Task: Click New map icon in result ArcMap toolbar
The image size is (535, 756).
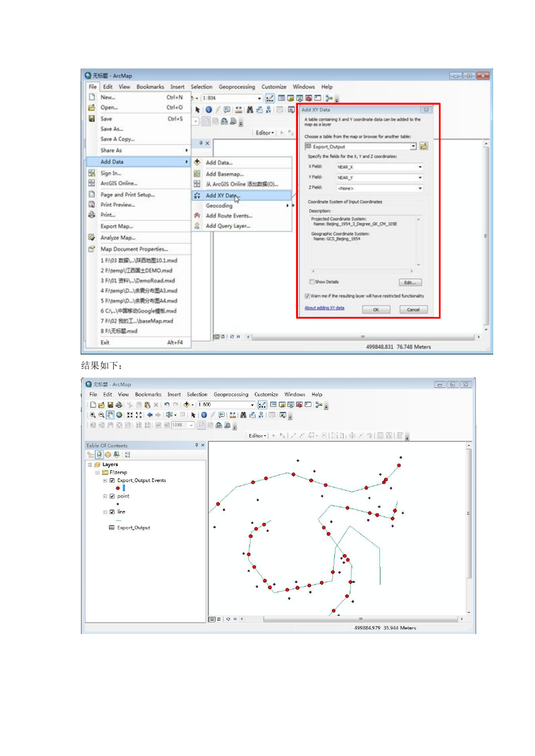Action: coord(93,404)
